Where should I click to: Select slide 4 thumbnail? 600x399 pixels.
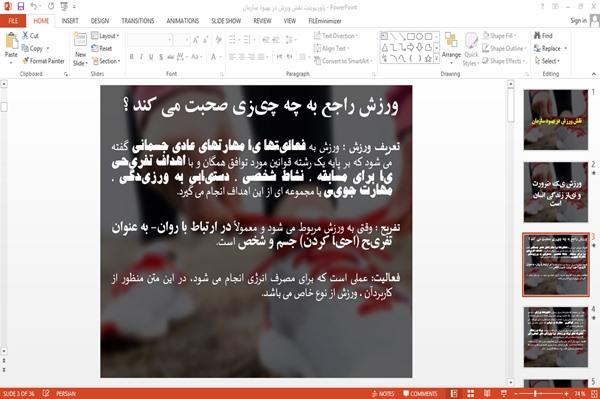pyautogui.click(x=556, y=337)
